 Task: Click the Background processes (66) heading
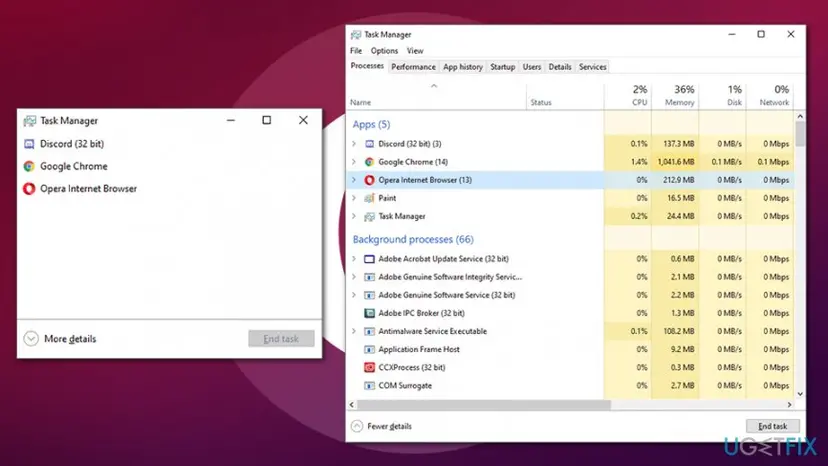[x=413, y=239]
